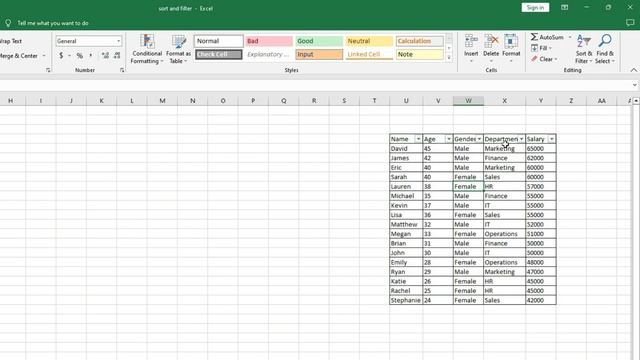The width and height of the screenshot is (640, 360).
Task: Open Alignment dialog launcher
Action: point(48,70)
